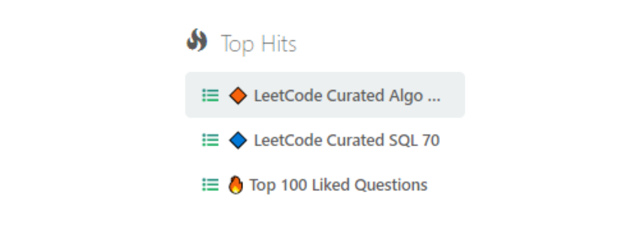Click empty right area of highlighted Algo row

point(453,95)
